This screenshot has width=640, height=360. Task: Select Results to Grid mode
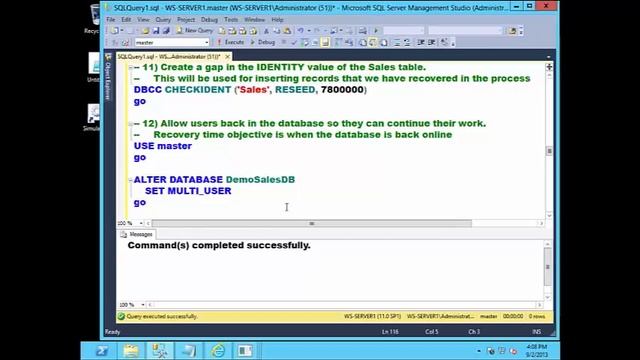pos(373,42)
